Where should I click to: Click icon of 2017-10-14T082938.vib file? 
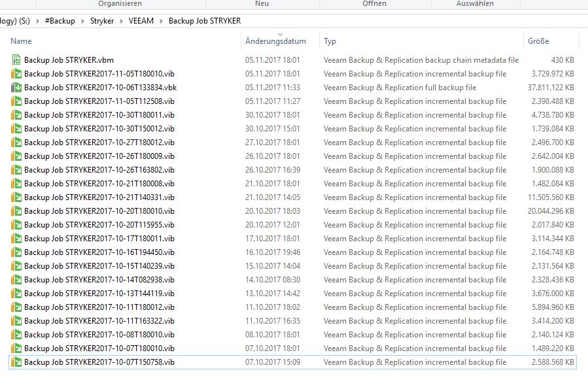[x=16, y=280]
